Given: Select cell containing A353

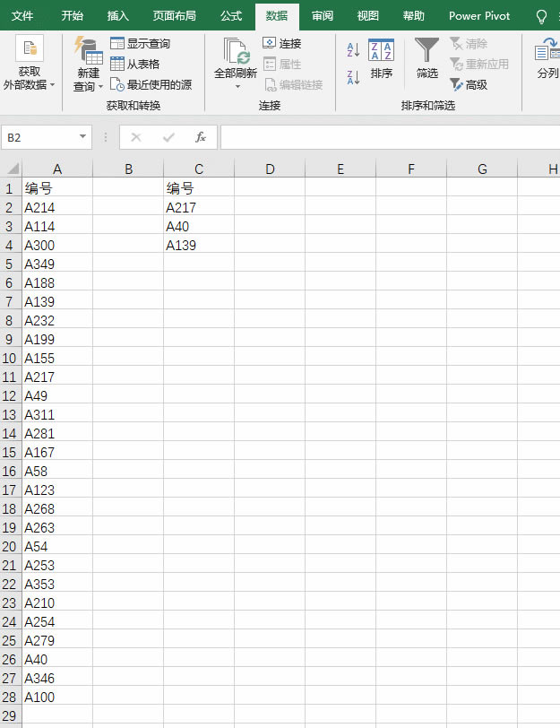Looking at the screenshot, I should (57, 584).
